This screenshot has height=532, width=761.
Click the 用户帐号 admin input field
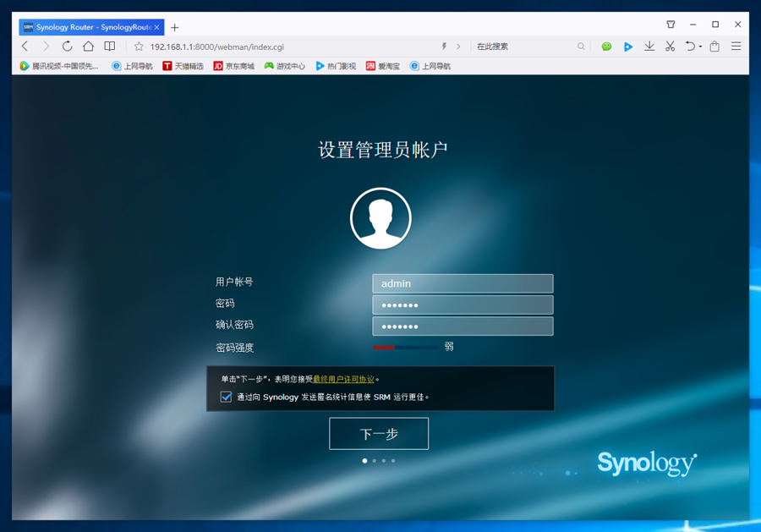click(x=463, y=283)
